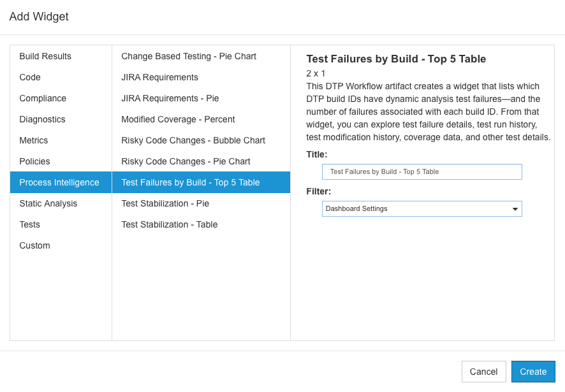Screen dimensions: 565x392
Task: Select the Static Analysis category
Action: coord(61,203)
